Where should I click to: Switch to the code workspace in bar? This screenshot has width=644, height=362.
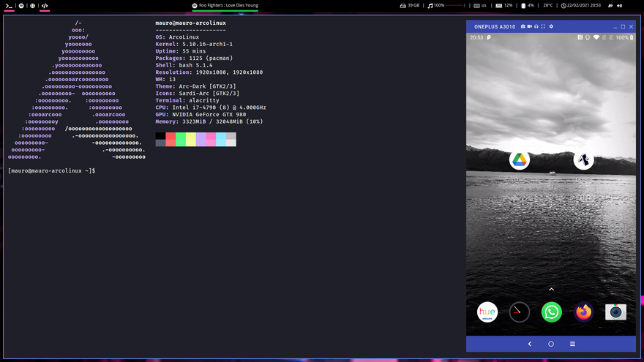coord(45,5)
